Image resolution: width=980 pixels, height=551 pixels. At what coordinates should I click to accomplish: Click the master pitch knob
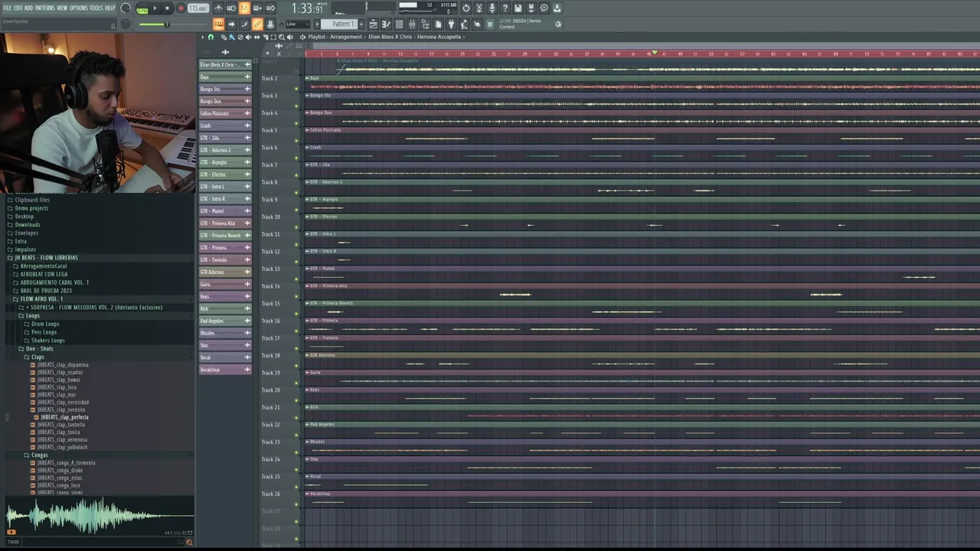pos(126,24)
